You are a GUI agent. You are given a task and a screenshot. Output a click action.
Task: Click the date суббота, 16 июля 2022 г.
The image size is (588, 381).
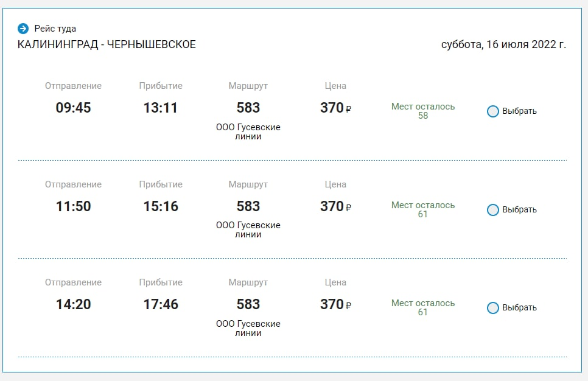(503, 44)
